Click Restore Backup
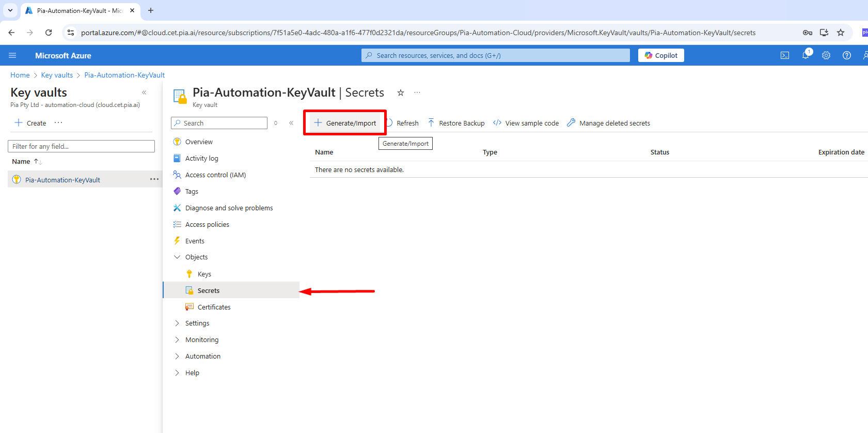Image resolution: width=868 pixels, height=433 pixels. tap(456, 123)
